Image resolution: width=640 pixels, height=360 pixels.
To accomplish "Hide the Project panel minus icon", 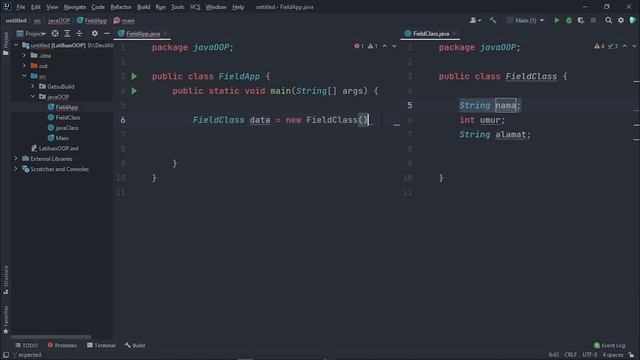I will pos(107,33).
